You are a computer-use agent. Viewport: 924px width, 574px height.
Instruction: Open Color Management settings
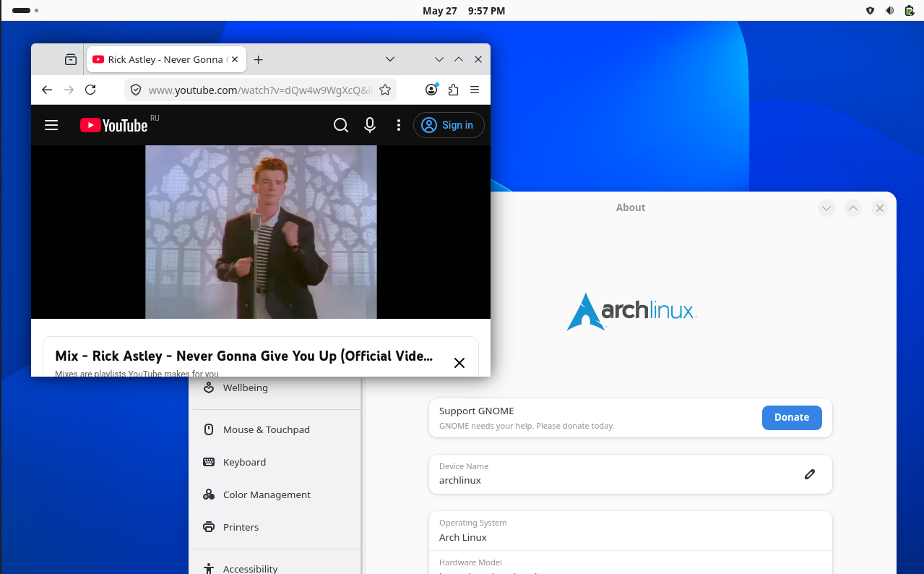coord(277,494)
